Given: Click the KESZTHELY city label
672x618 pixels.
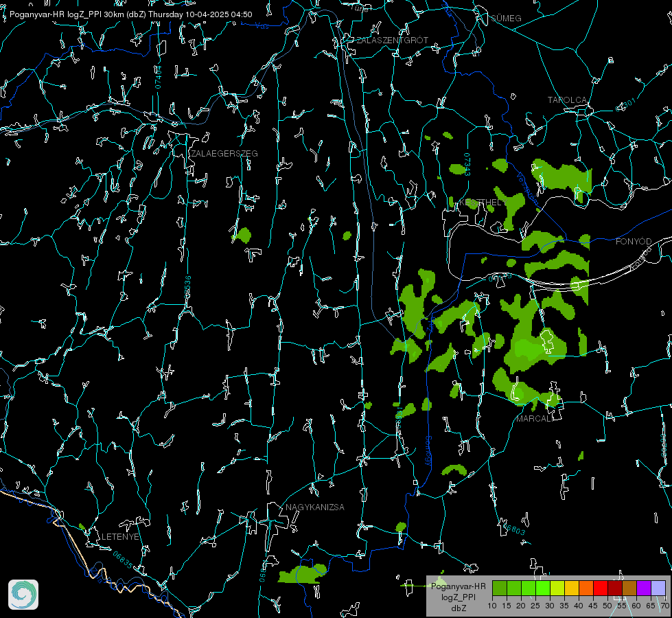Looking at the screenshot, I should click(483, 202).
